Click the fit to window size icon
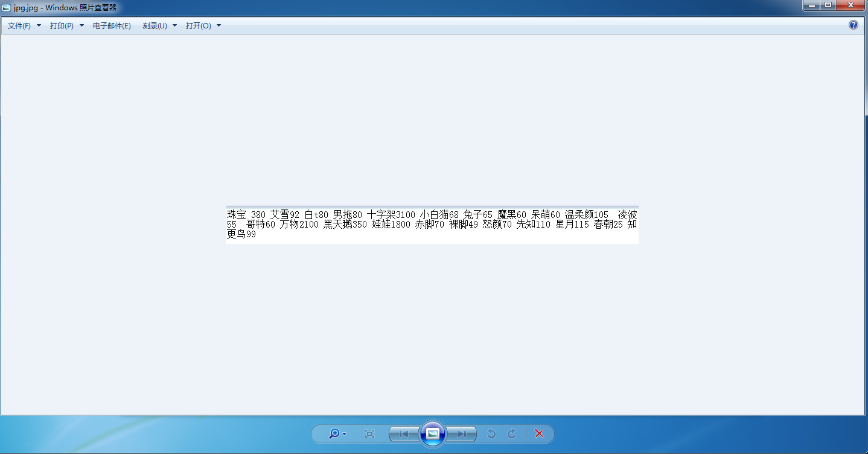The image size is (868, 454). (370, 433)
